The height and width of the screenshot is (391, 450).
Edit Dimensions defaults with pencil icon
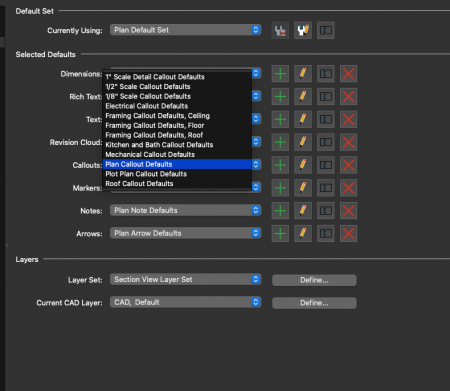click(303, 74)
